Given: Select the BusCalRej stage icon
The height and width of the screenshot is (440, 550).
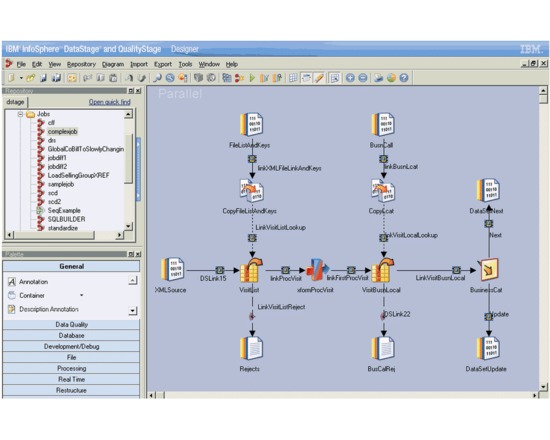Looking at the screenshot, I should tap(383, 348).
